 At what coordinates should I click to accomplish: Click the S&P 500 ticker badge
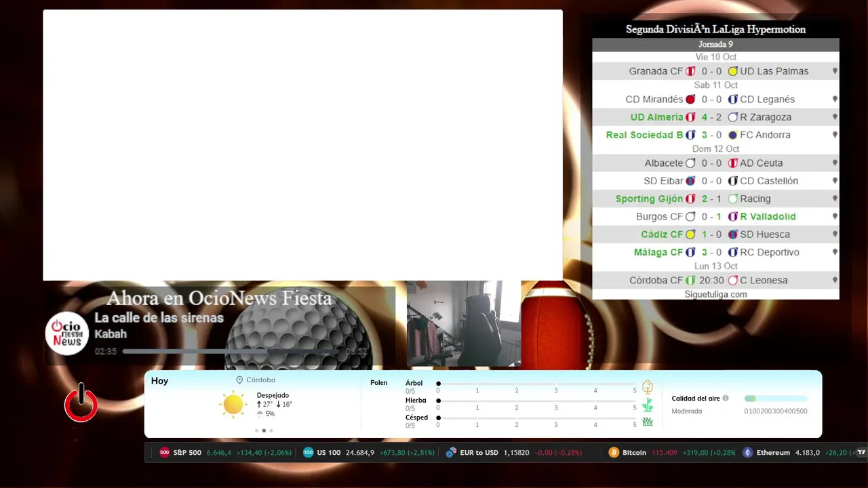click(164, 453)
